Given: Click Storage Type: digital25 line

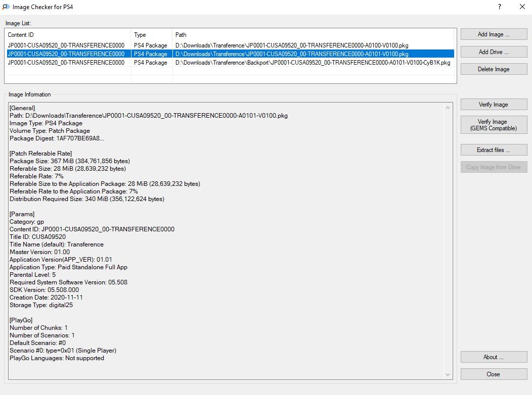Looking at the screenshot, I should click(x=41, y=305).
